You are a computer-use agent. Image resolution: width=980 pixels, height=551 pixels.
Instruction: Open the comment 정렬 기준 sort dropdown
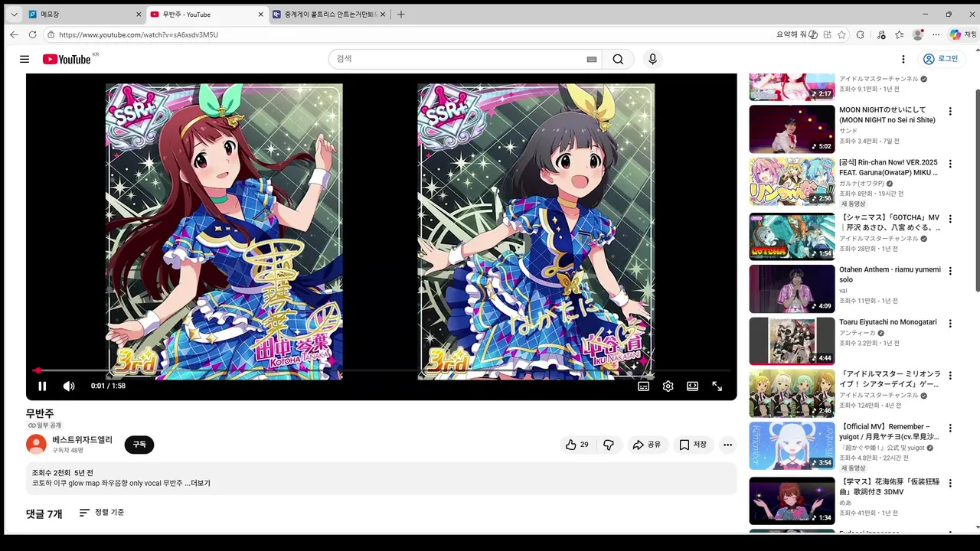(x=102, y=513)
